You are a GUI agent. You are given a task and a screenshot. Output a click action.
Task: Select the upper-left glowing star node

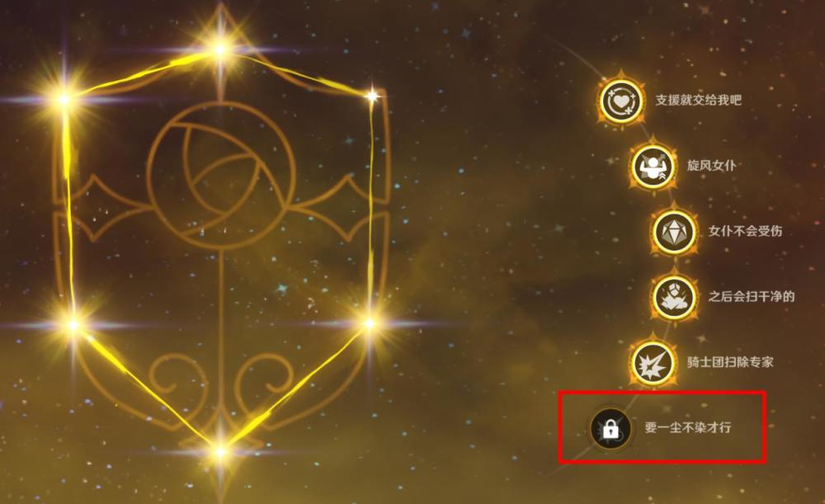point(64,99)
